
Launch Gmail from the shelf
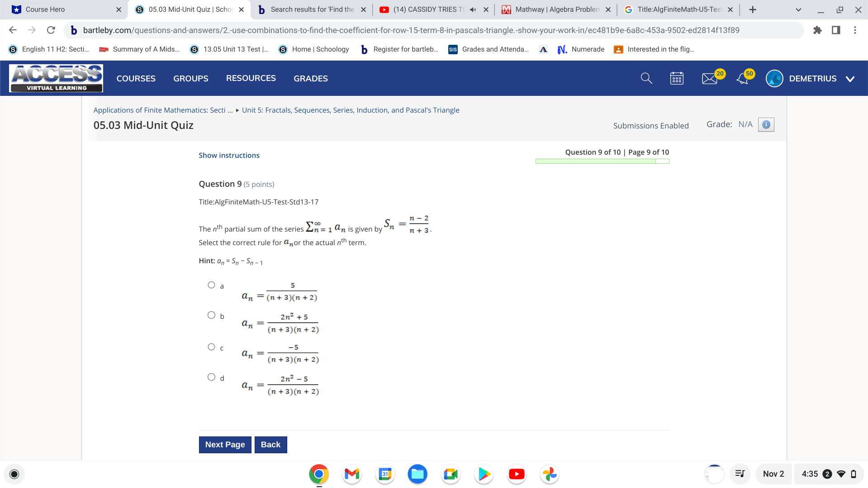click(352, 474)
